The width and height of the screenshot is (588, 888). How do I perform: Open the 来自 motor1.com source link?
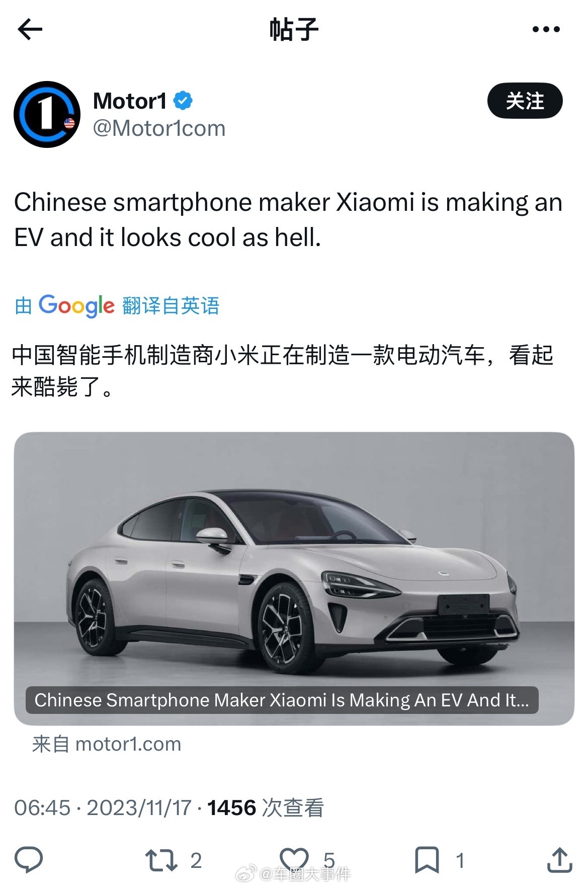pos(106,744)
